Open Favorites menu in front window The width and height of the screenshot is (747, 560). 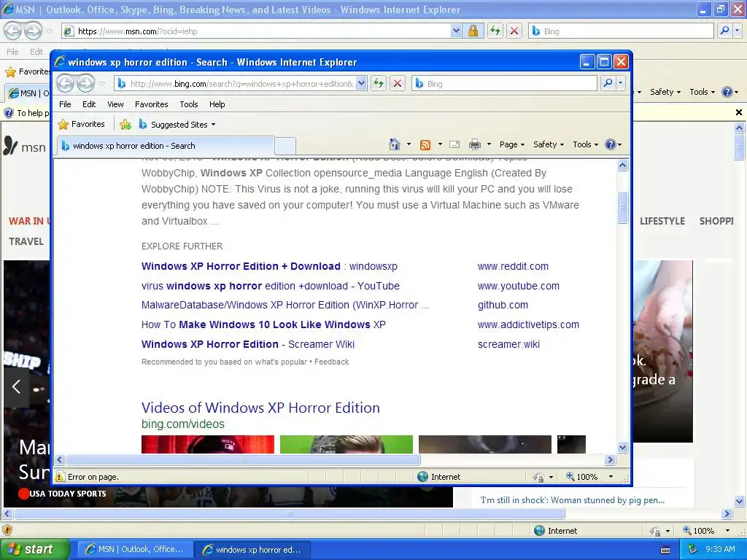pyautogui.click(x=152, y=104)
